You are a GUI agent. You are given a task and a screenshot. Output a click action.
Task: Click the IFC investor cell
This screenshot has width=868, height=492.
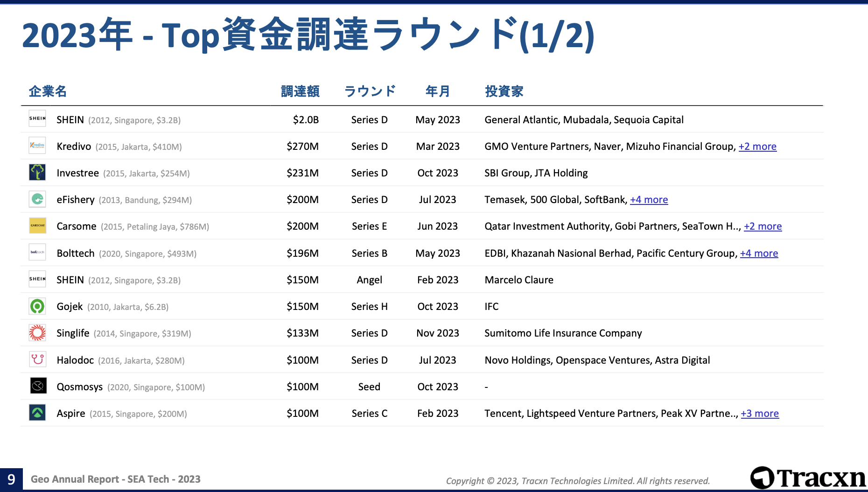pos(491,307)
